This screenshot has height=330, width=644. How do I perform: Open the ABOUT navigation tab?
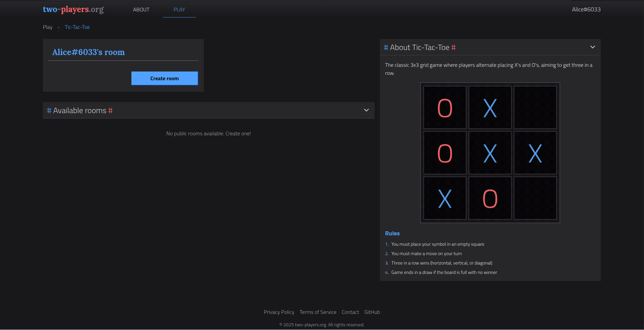tap(141, 10)
